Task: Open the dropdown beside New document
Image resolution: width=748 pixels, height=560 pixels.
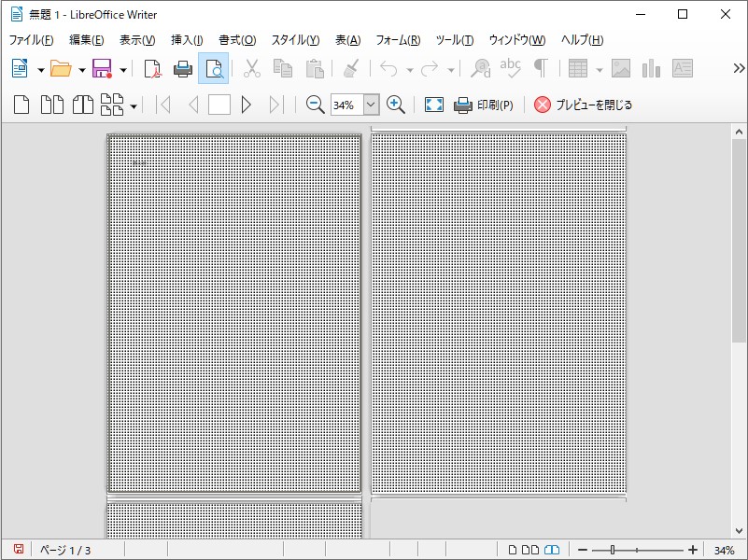Action: (41, 71)
